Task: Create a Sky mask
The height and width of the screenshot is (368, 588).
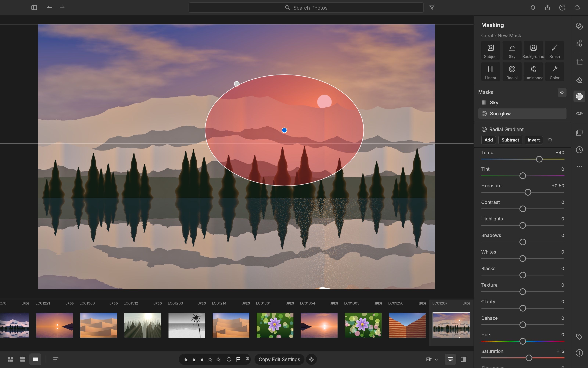Action: 512,50
